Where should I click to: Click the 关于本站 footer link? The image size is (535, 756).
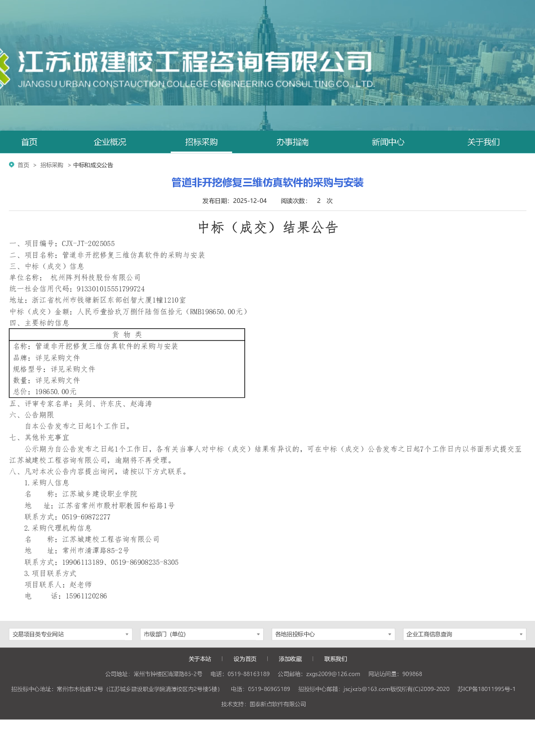tap(199, 659)
